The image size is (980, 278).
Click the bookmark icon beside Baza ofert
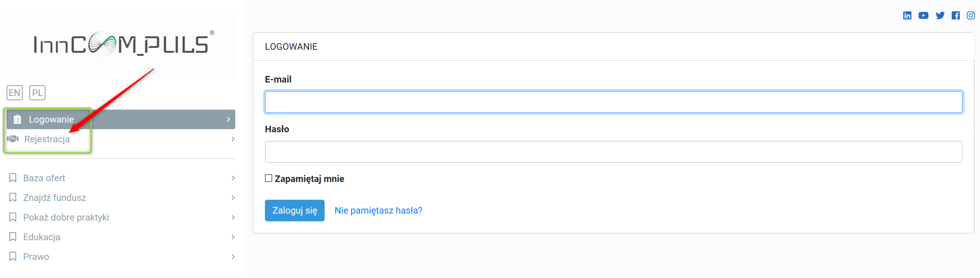pos(13,178)
